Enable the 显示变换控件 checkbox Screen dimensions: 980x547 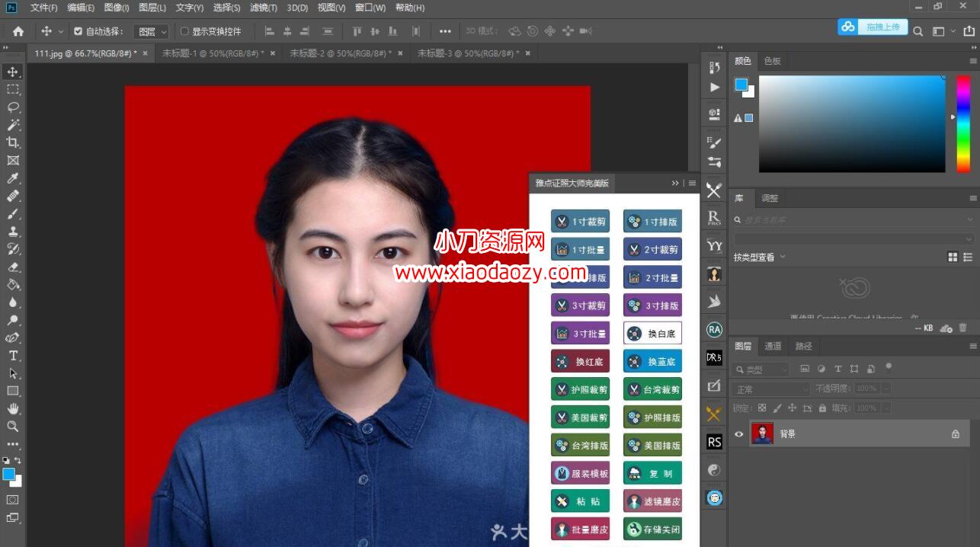(184, 31)
